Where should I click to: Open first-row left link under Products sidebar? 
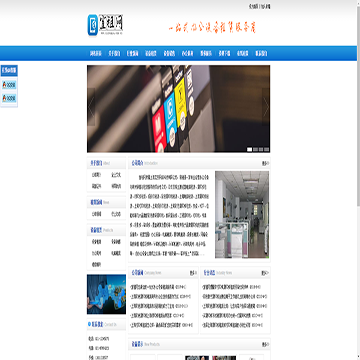tap(96, 242)
